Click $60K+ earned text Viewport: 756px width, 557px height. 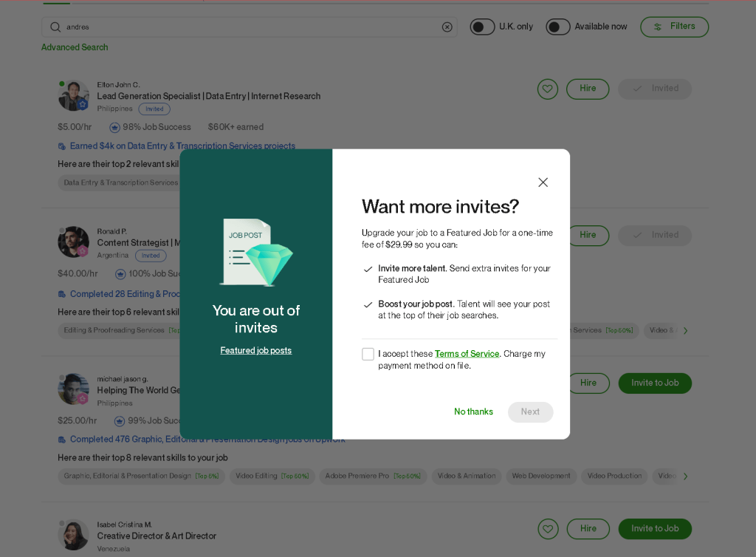click(236, 127)
